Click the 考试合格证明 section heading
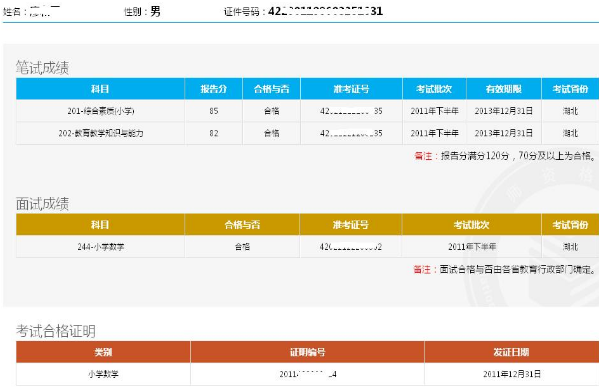 point(56,331)
